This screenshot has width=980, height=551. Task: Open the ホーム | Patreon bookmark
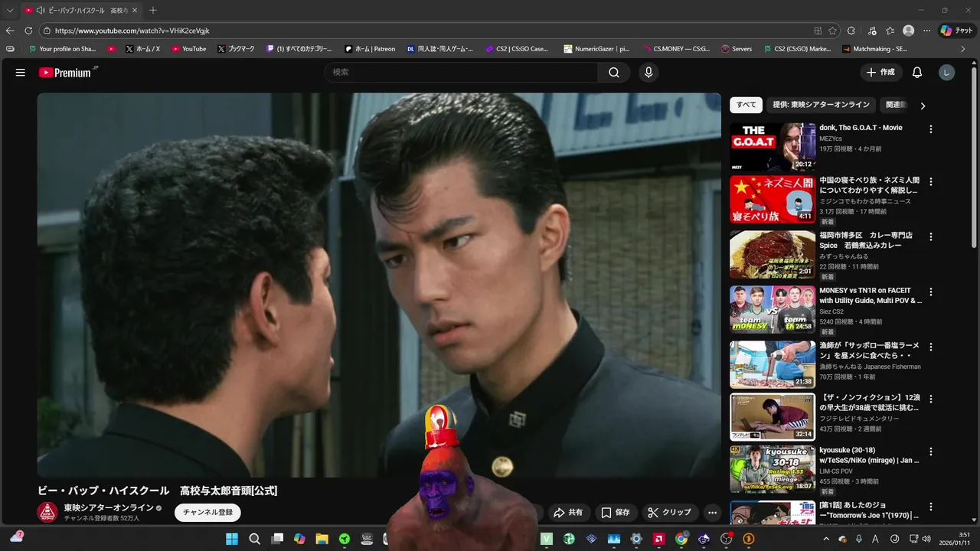coord(370,48)
